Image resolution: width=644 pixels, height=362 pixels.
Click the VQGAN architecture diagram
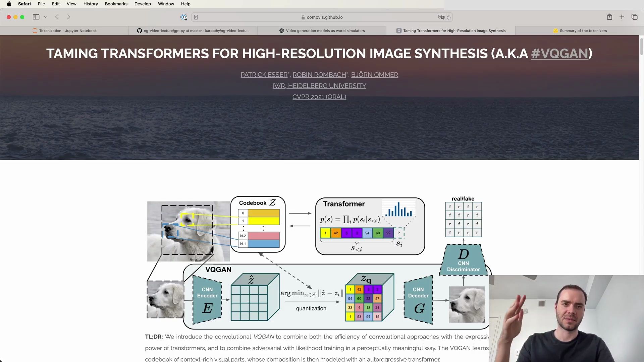(x=319, y=262)
